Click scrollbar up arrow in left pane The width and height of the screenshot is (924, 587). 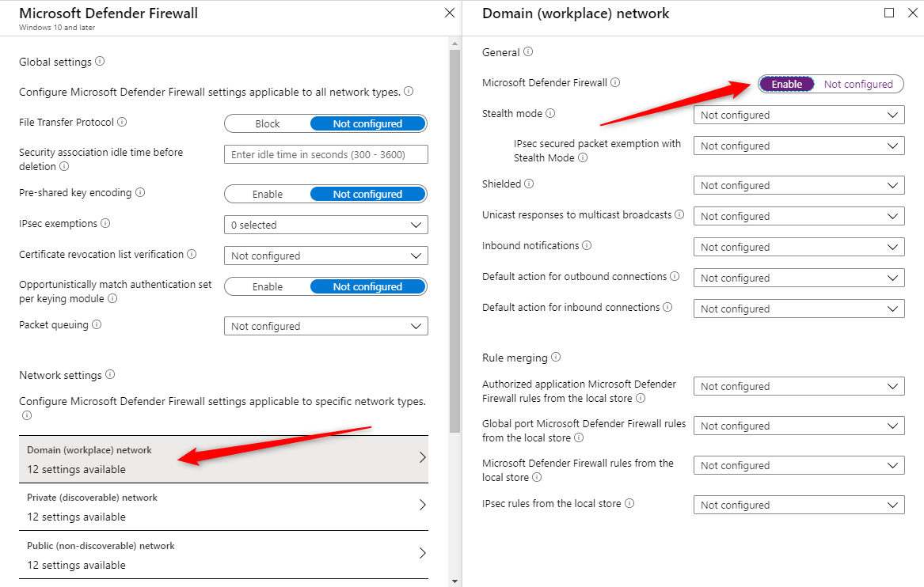[x=454, y=44]
